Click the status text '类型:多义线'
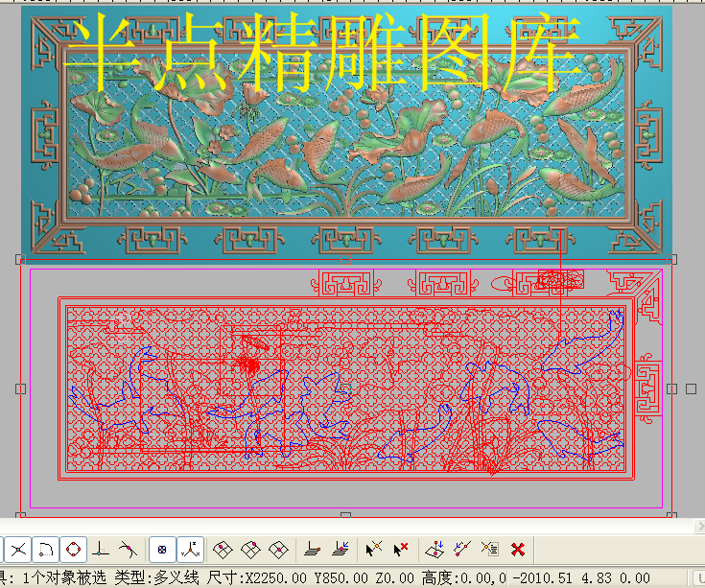The width and height of the screenshot is (705, 588). coord(156,577)
